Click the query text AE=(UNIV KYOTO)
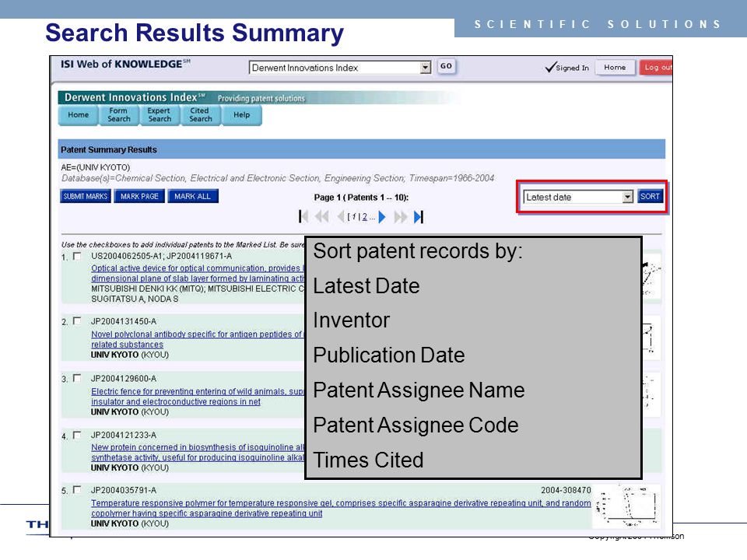 (95, 168)
